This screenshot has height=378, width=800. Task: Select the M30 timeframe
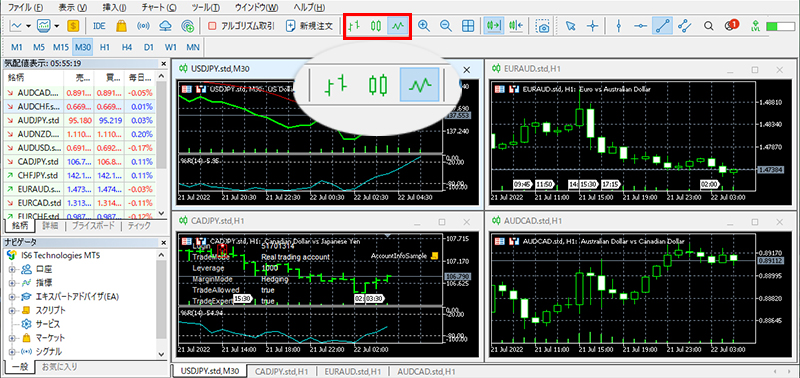[82, 47]
